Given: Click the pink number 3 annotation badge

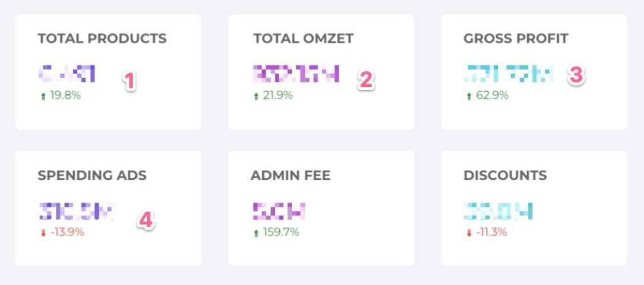Looking at the screenshot, I should coord(575,75).
